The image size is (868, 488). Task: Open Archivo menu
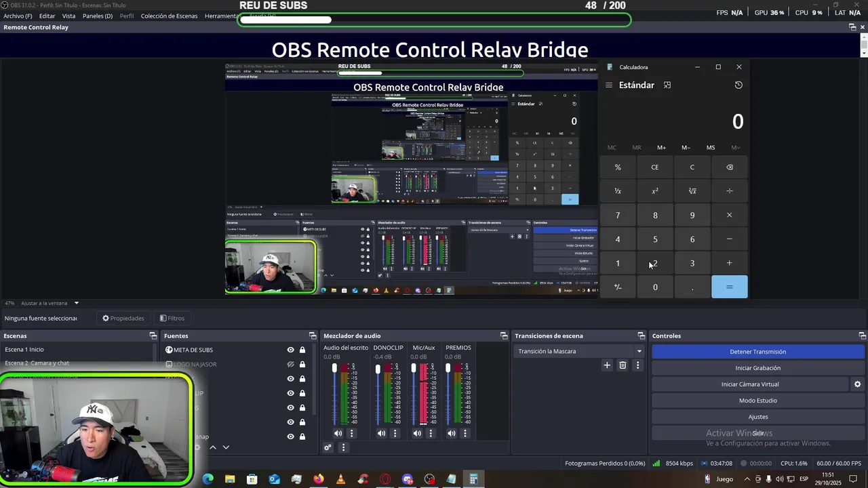click(x=18, y=16)
